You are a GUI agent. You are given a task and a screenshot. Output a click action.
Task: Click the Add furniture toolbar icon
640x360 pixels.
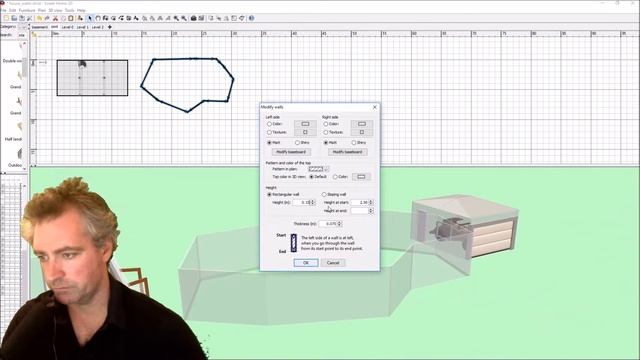click(80, 18)
